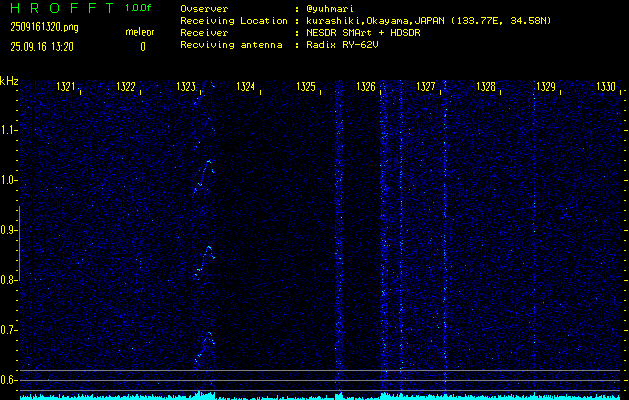Click the cyan signal level graph at bottom

coord(320,396)
